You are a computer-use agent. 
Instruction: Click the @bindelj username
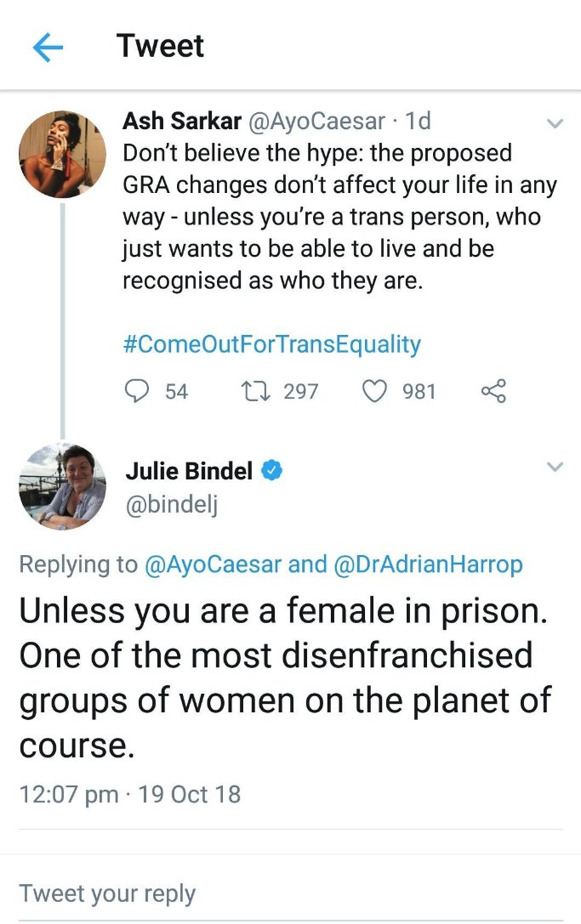168,503
